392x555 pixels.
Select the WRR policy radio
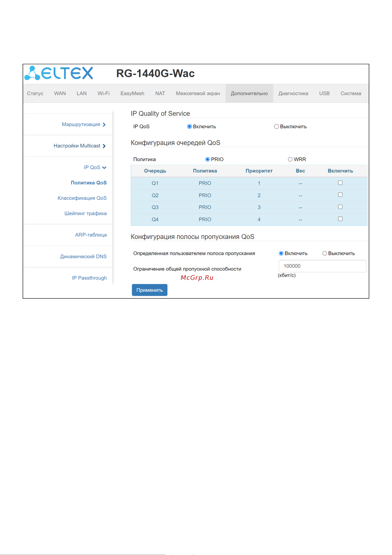pos(290,159)
